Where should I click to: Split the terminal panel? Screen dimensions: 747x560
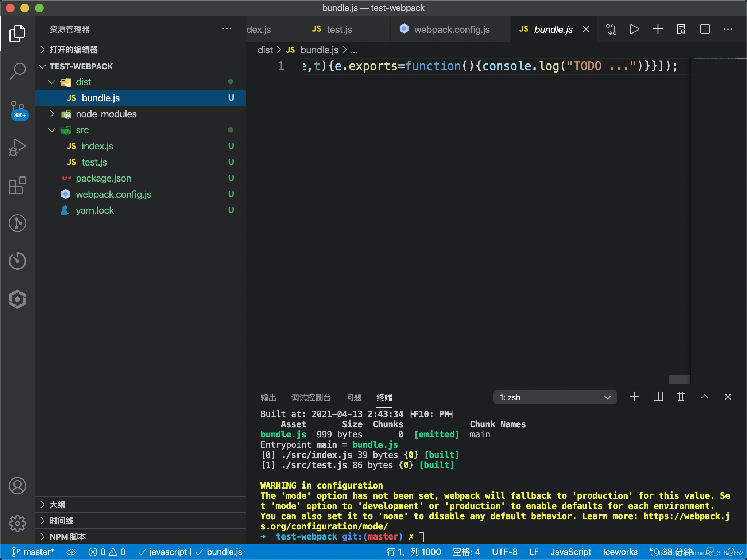pos(658,397)
